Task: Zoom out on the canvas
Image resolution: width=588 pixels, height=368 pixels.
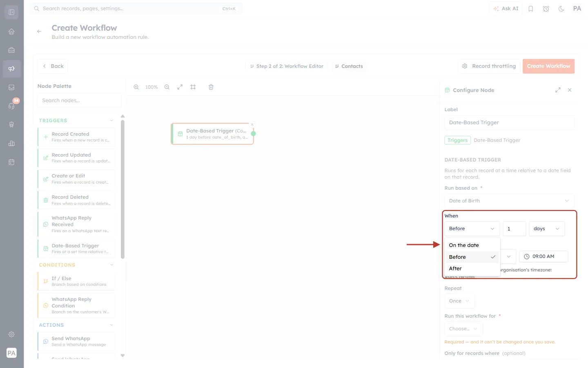Action: [x=167, y=87]
